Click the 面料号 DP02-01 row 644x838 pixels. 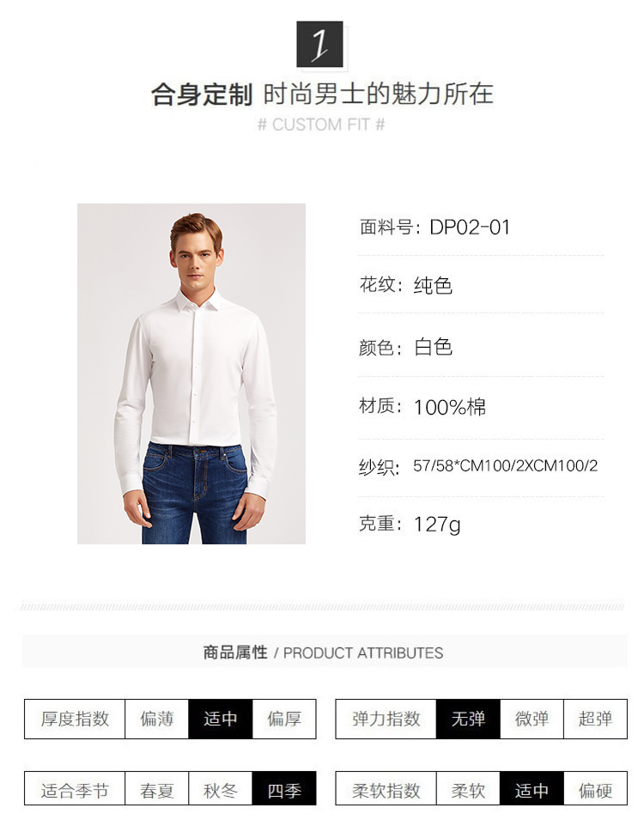pos(481,228)
